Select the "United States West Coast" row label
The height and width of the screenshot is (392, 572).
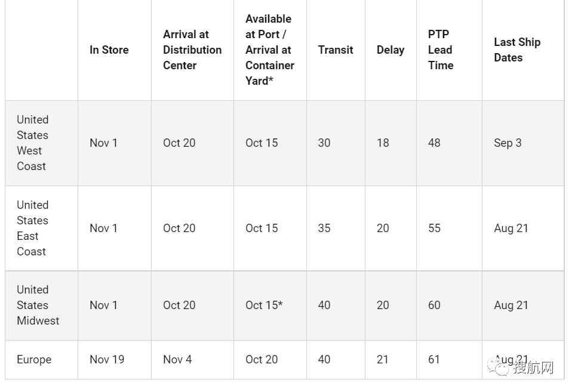33,143
